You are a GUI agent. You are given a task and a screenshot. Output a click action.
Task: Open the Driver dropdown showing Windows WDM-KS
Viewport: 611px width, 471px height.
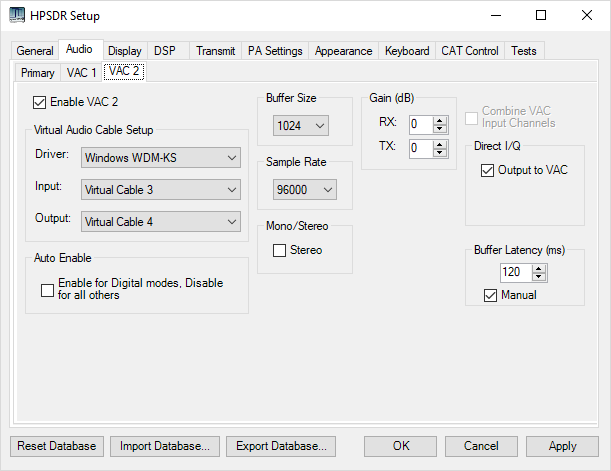161,158
